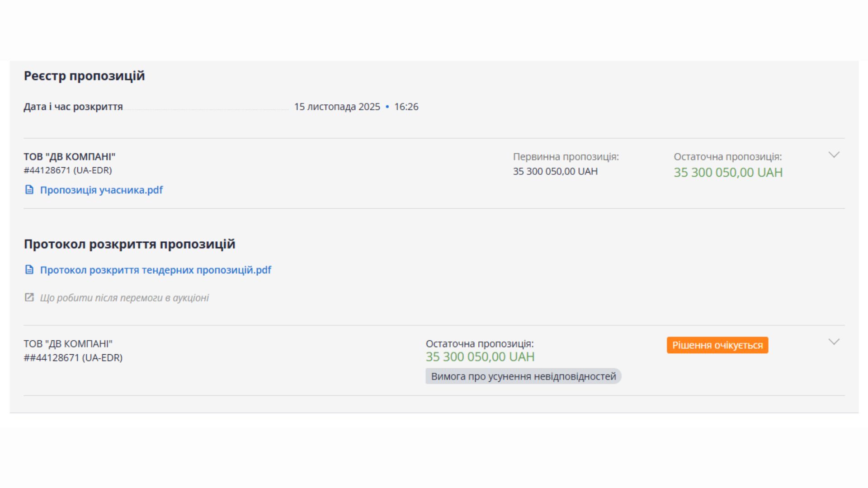This screenshot has height=488, width=868.
Task: Click the file icon before Протокол розкриття тендерних пропозицій.pdf
Action: coord(29,270)
